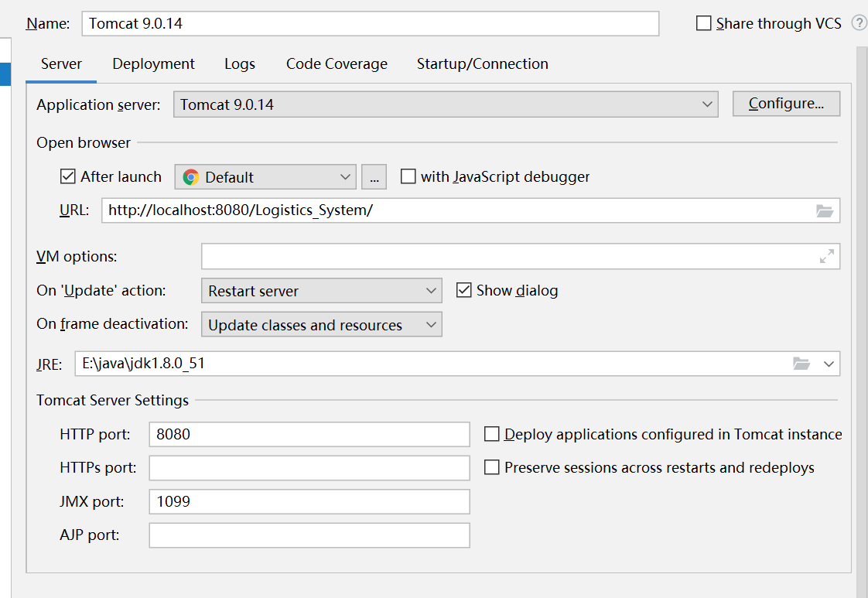Click the JMX port field
Image resolution: width=868 pixels, height=598 pixels.
(309, 501)
